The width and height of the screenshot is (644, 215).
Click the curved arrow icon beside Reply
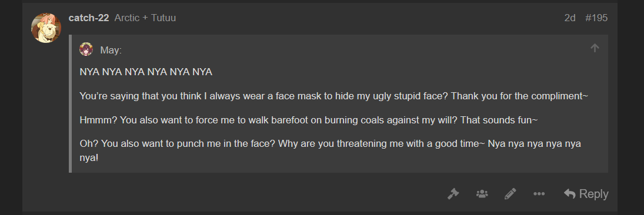click(570, 194)
